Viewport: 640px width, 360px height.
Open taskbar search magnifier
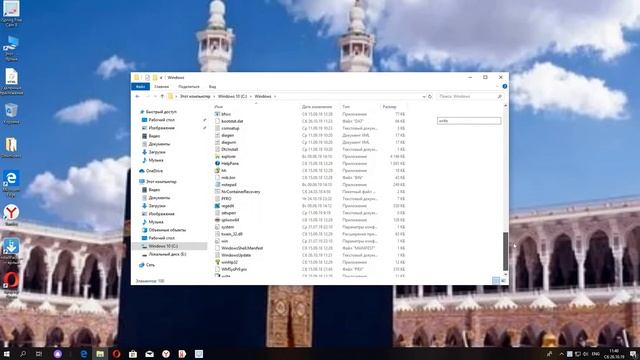pyautogui.click(x=23, y=354)
